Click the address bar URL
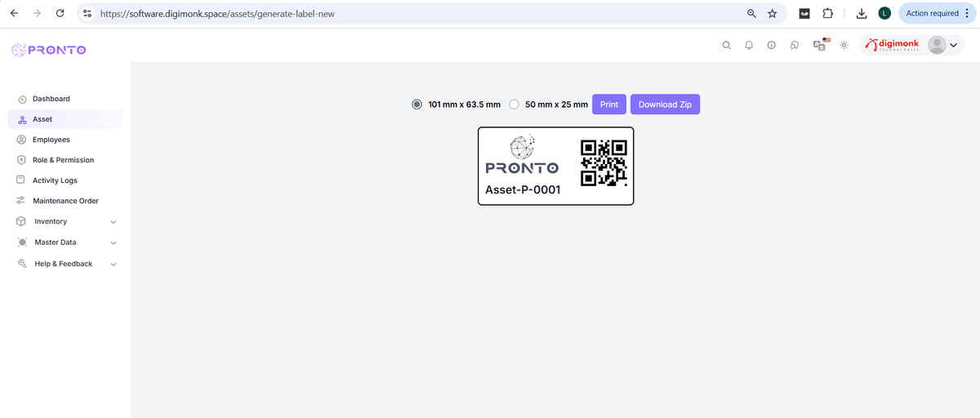This screenshot has height=418, width=980. coord(217,14)
